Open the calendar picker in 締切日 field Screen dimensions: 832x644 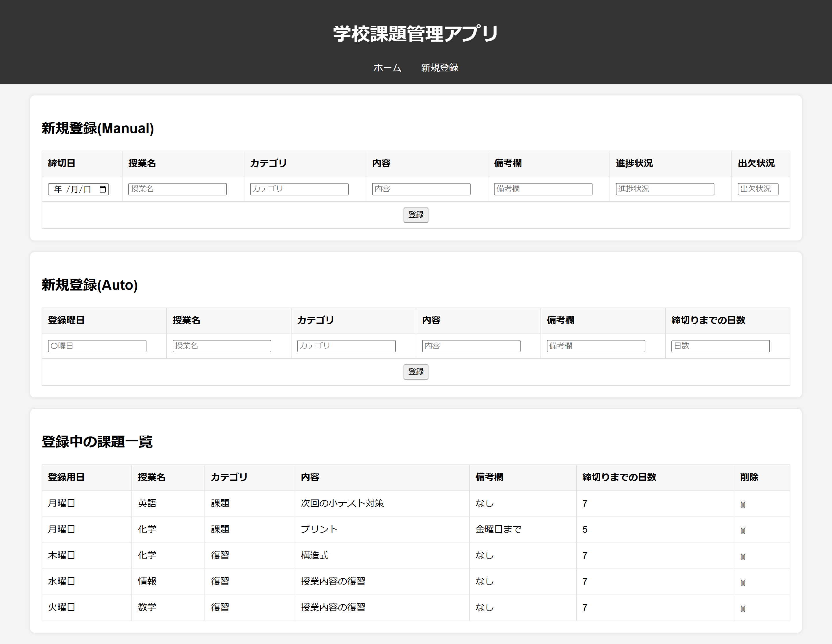pyautogui.click(x=103, y=189)
